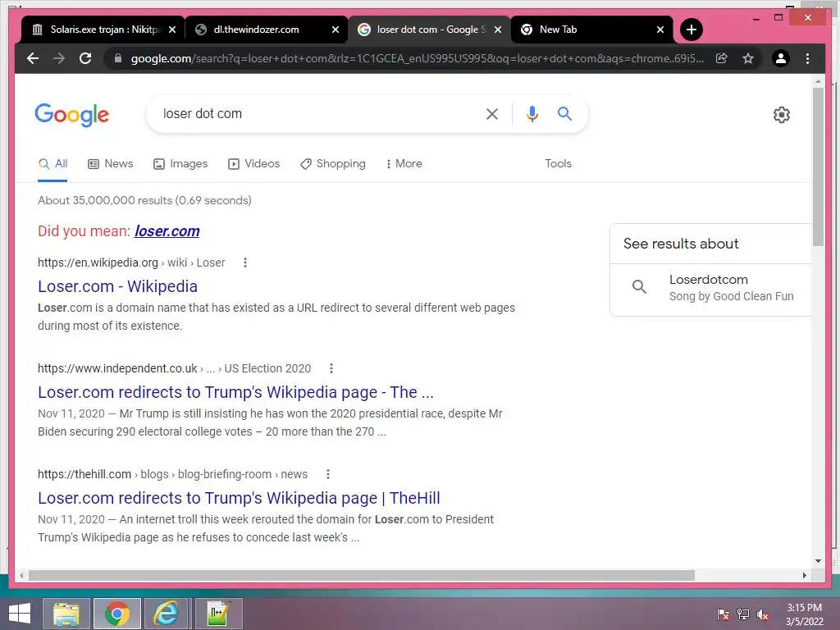Open the network tray icon

pos(743,614)
